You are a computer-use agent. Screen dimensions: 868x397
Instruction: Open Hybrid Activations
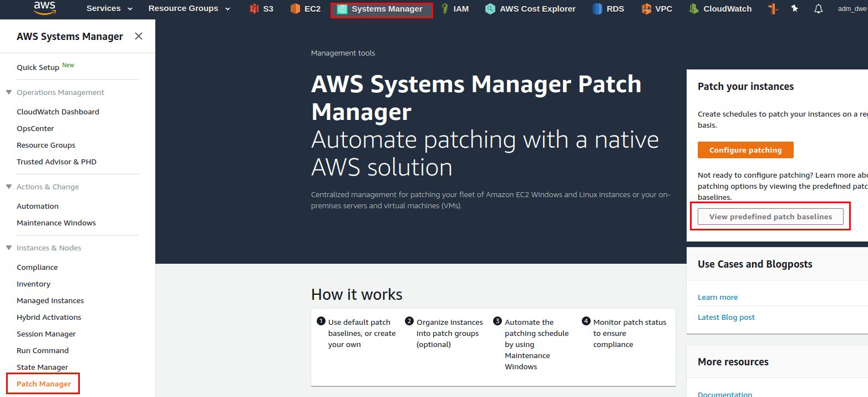coord(49,317)
